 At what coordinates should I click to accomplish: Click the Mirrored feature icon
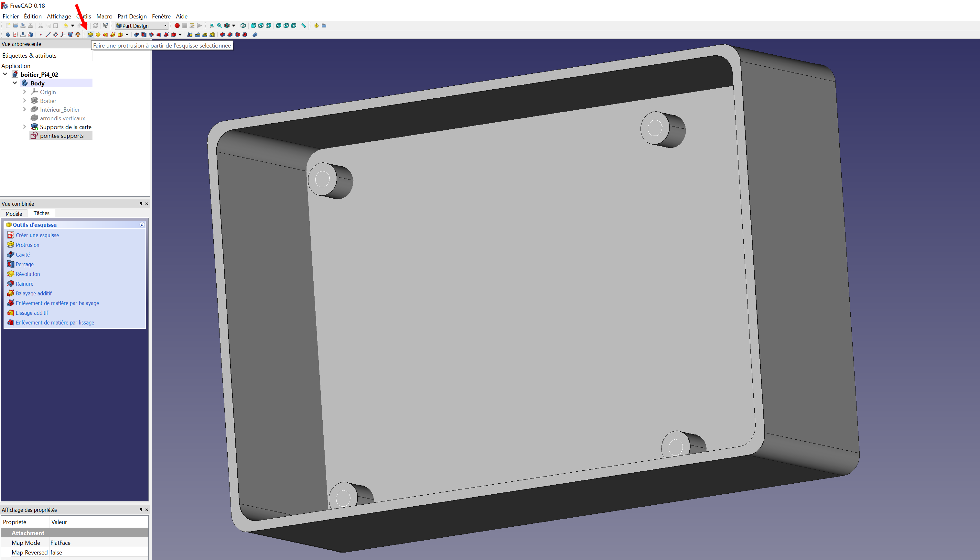(190, 35)
